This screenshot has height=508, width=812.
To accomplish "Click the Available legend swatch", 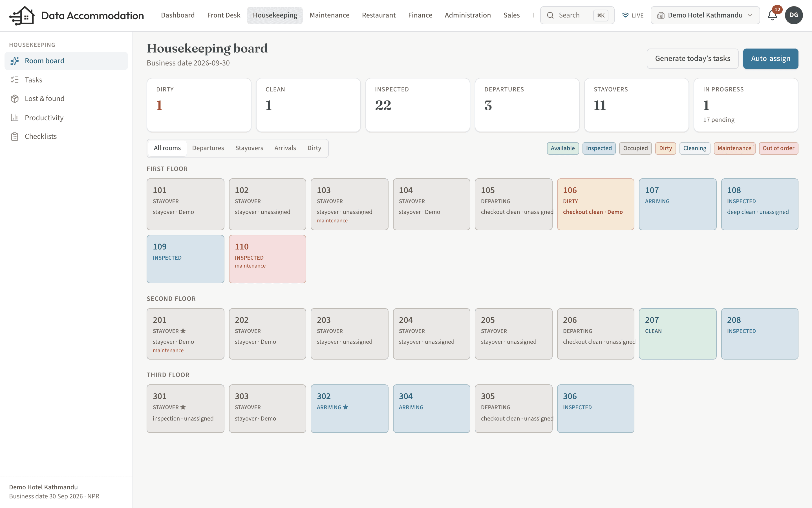I will tap(563, 148).
